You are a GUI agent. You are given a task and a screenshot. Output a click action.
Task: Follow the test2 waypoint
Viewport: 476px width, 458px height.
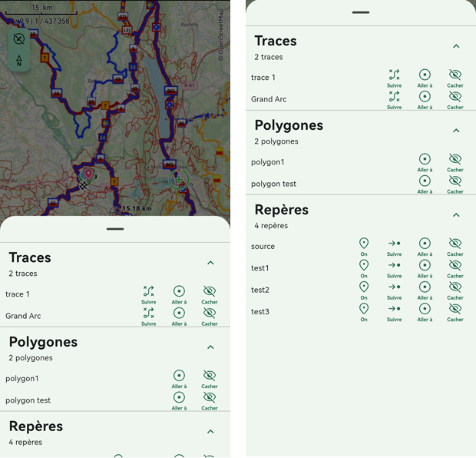tap(394, 290)
